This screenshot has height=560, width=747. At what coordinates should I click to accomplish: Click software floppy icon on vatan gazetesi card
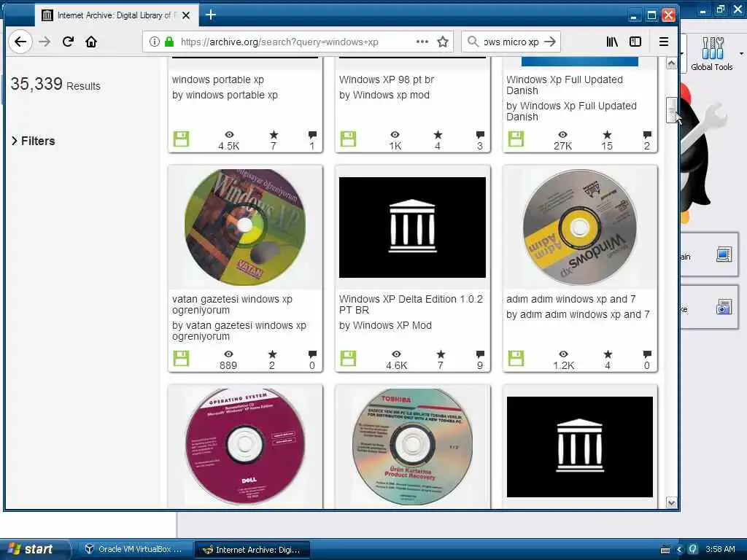tap(181, 358)
